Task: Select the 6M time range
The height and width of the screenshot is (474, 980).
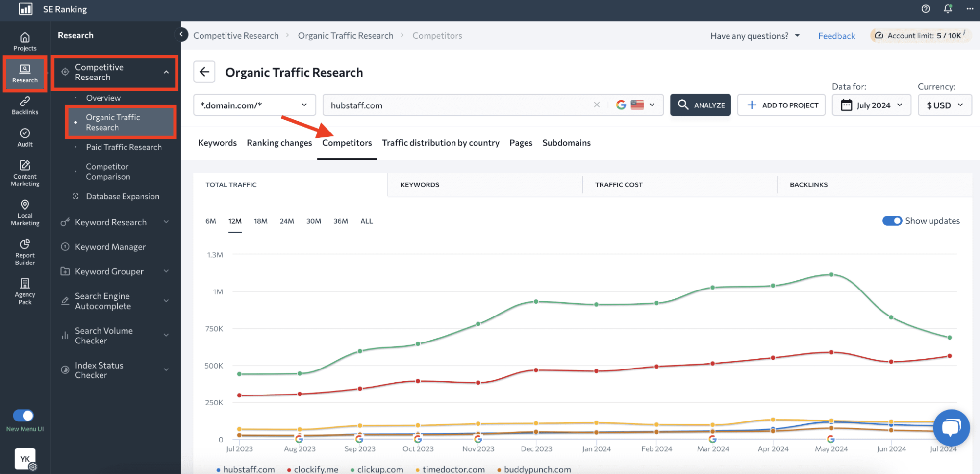Action: (x=211, y=221)
